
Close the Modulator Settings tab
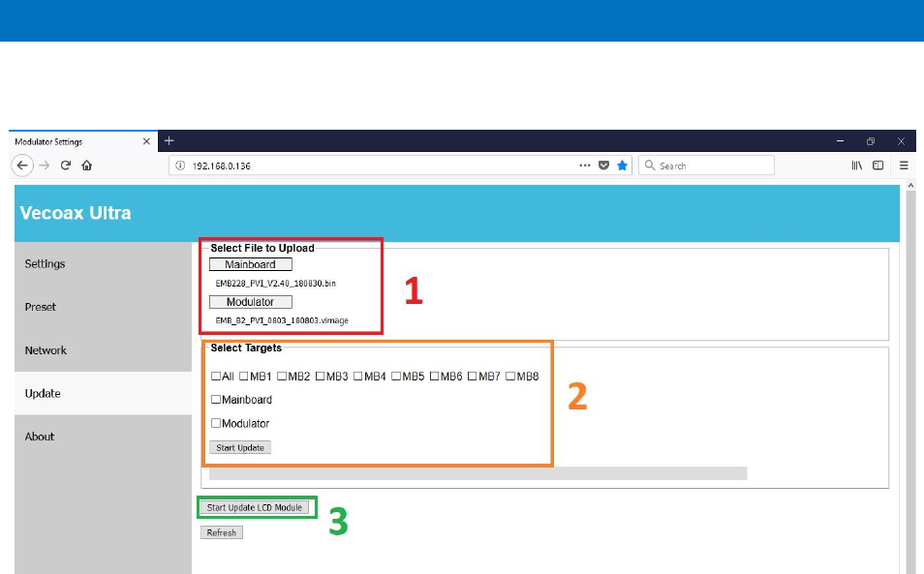[146, 141]
